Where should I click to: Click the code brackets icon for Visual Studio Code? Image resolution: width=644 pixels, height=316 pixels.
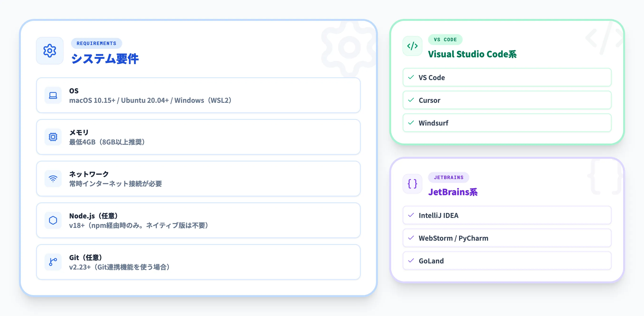pyautogui.click(x=412, y=46)
